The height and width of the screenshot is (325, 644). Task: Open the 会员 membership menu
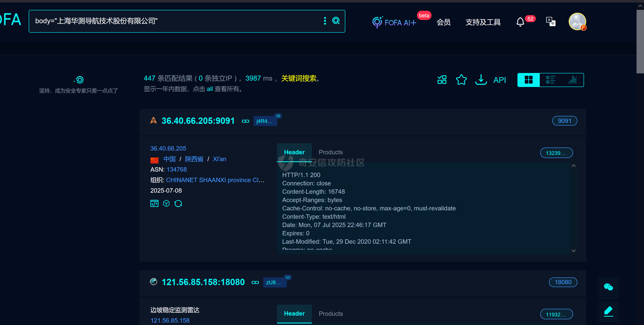443,22
